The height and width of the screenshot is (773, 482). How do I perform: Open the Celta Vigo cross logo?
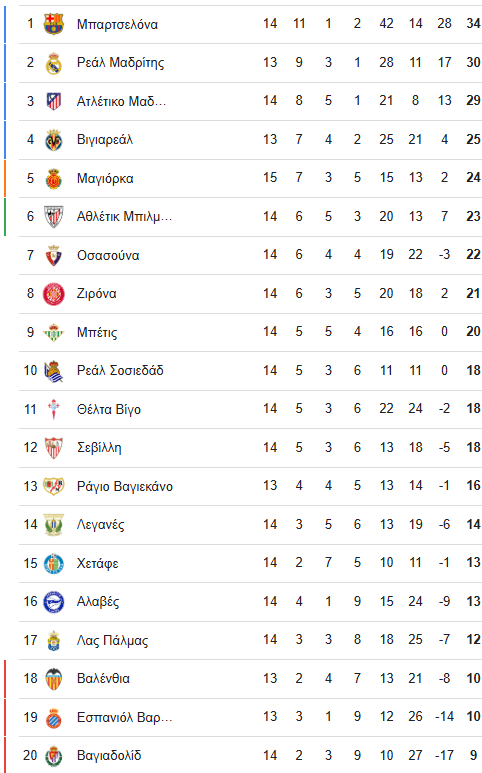pyautogui.click(x=54, y=410)
